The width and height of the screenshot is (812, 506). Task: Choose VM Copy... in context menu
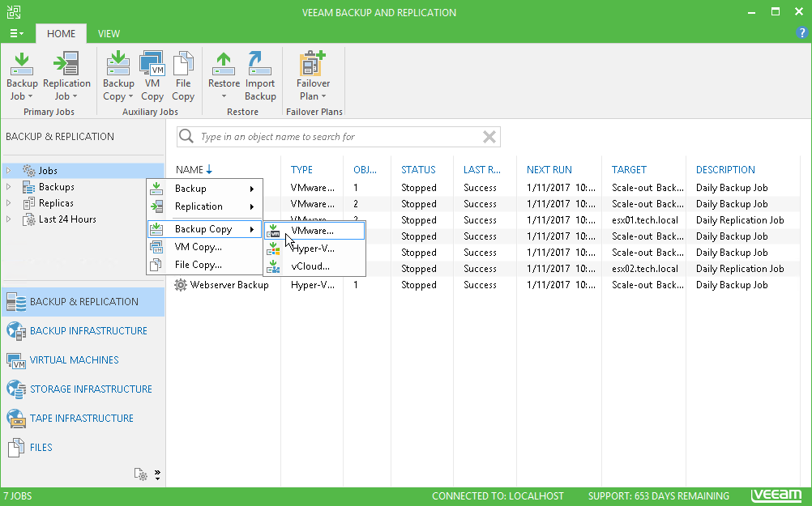[204, 247]
